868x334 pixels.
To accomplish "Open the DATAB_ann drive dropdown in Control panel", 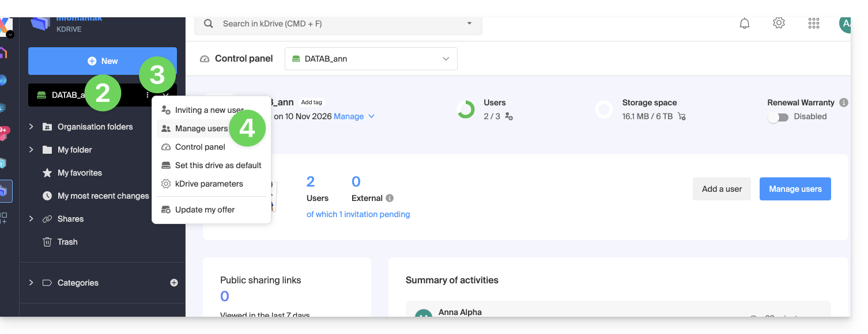I will 371,59.
